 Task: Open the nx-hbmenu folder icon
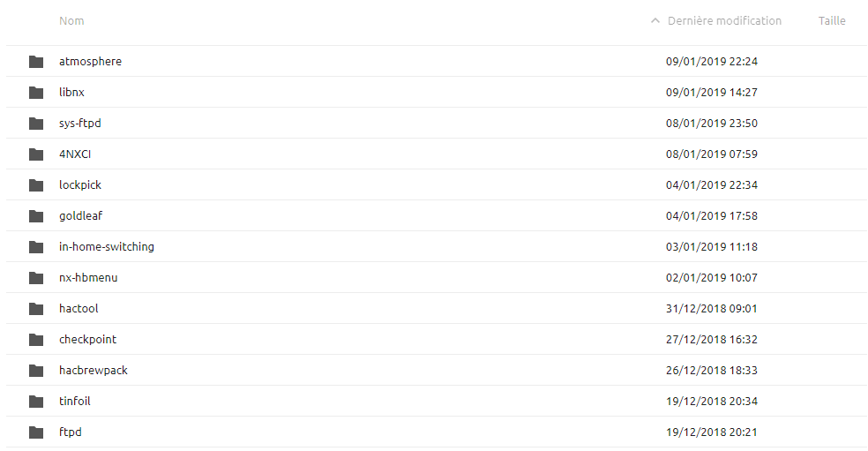pos(36,278)
